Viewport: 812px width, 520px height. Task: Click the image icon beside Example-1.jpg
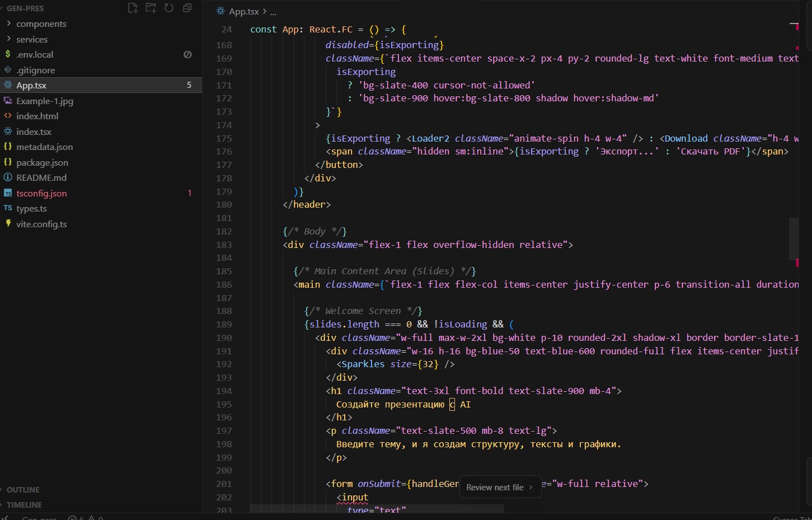pyautogui.click(x=8, y=101)
